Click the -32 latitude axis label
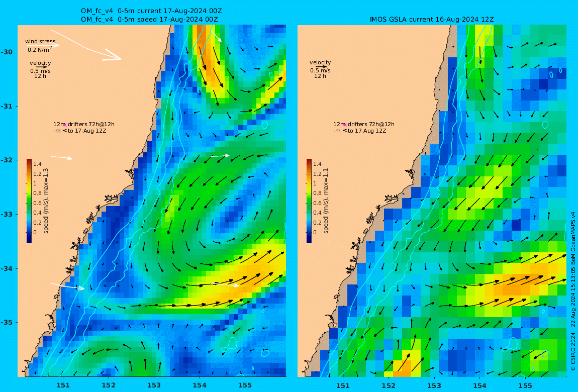This screenshot has height=392, width=578. [x=6, y=160]
